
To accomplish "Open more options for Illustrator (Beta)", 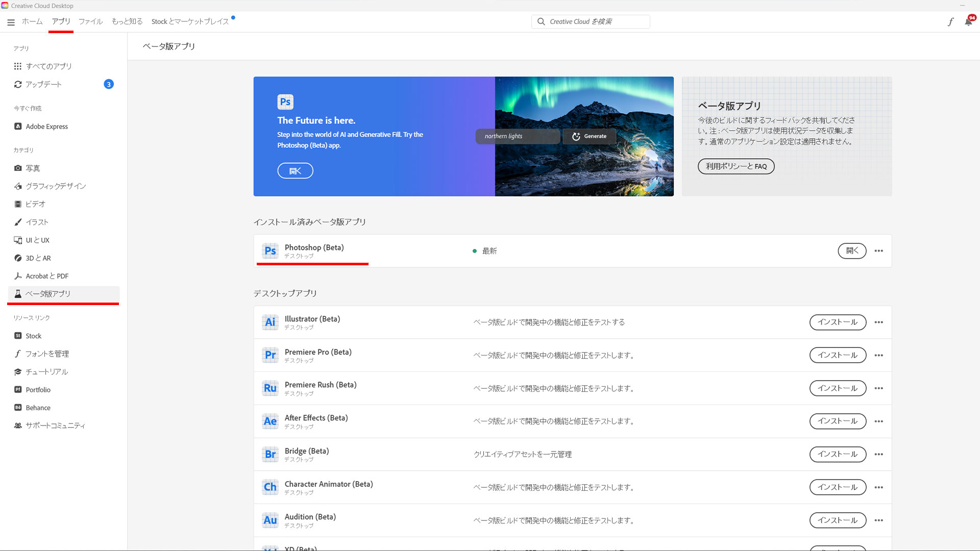I will click(878, 322).
